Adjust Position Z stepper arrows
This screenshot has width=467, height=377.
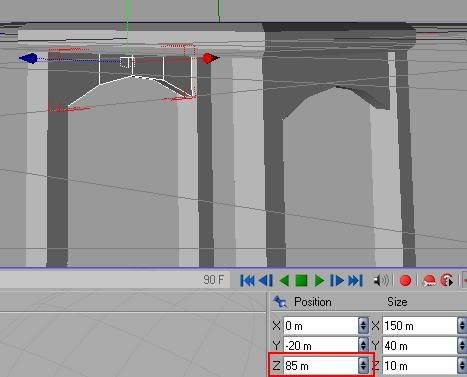coord(363,366)
